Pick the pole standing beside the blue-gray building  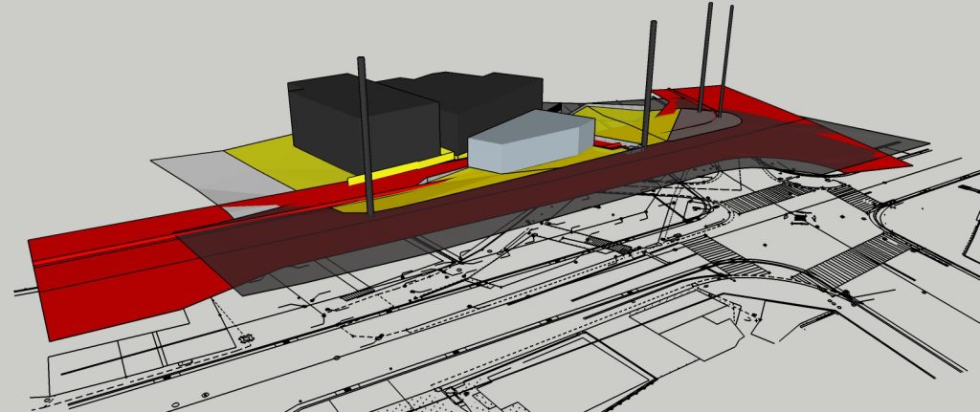coord(649,85)
